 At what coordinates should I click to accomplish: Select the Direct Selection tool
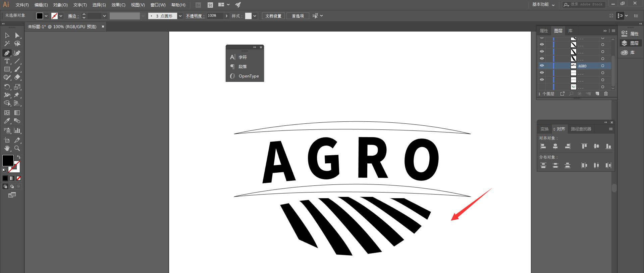click(17, 35)
